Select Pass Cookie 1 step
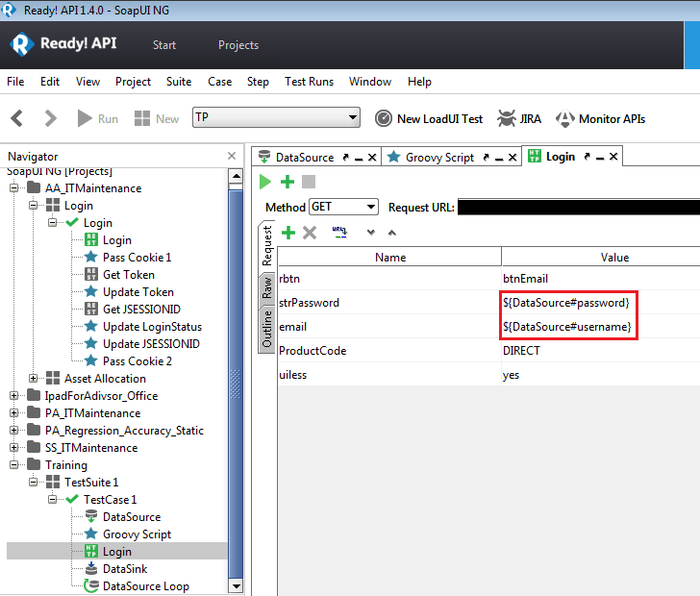The image size is (700, 596). [x=137, y=258]
